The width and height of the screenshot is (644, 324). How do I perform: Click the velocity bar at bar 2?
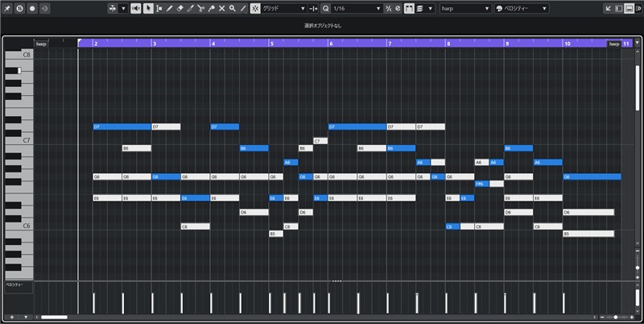point(93,303)
